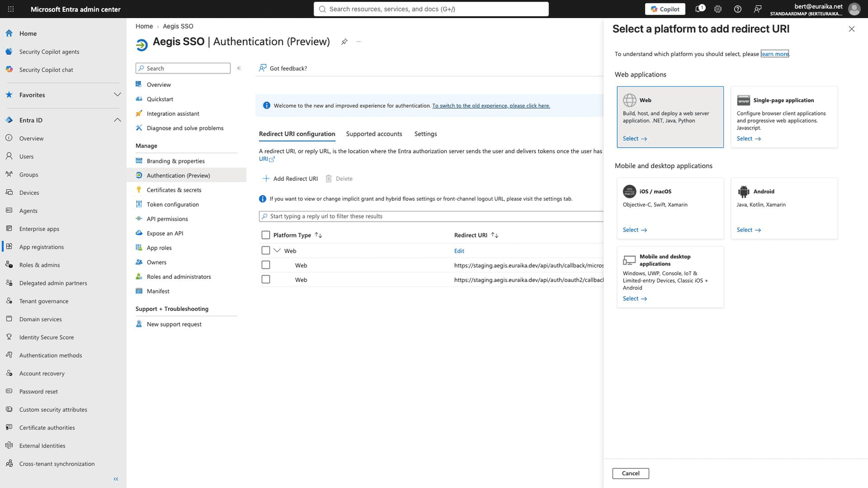The width and height of the screenshot is (868, 488).
Task: Select the Single-page application card
Action: [784, 117]
